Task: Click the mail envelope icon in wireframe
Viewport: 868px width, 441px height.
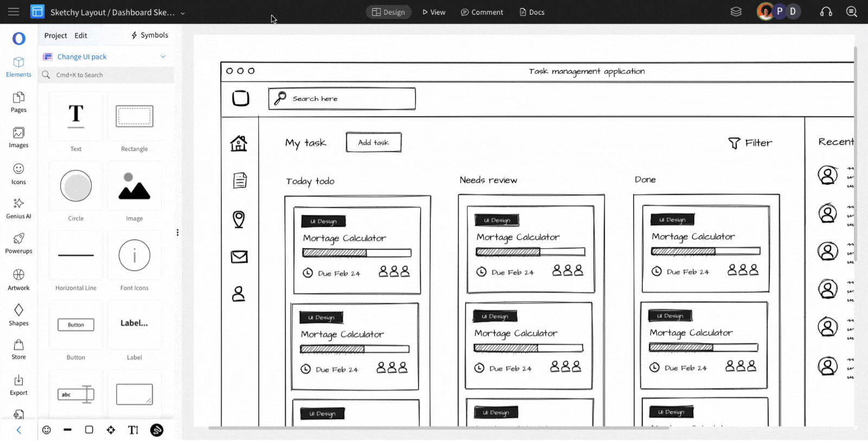Action: [x=239, y=257]
